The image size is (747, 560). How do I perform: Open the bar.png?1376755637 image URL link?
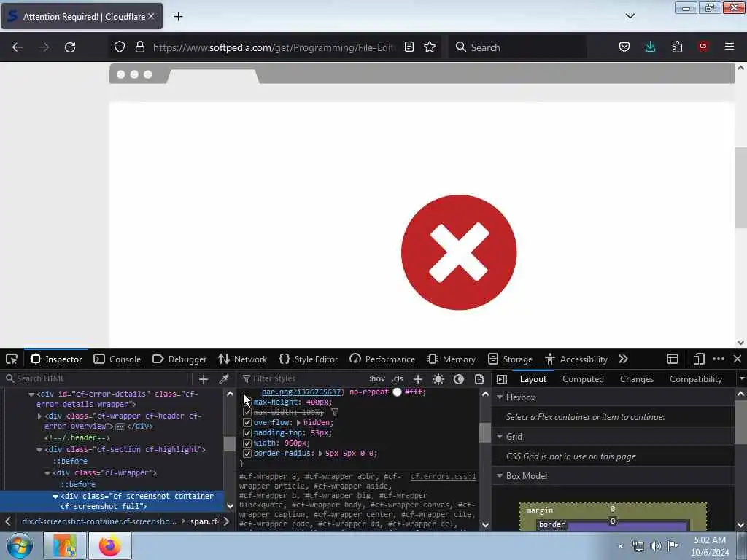[x=301, y=392]
